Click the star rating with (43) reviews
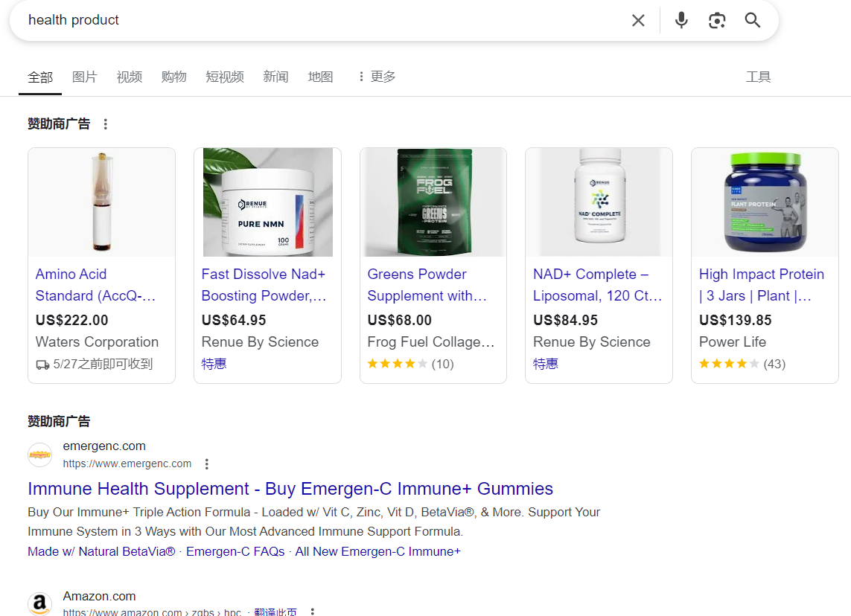 pos(742,364)
